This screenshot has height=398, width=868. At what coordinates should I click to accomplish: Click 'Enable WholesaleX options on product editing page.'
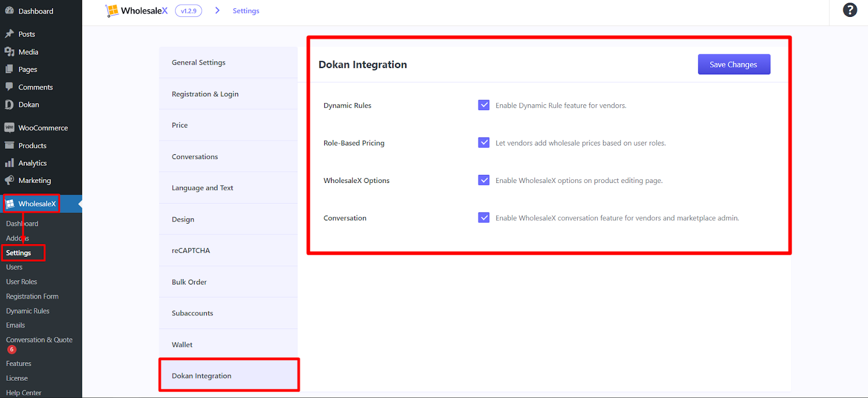coord(579,180)
